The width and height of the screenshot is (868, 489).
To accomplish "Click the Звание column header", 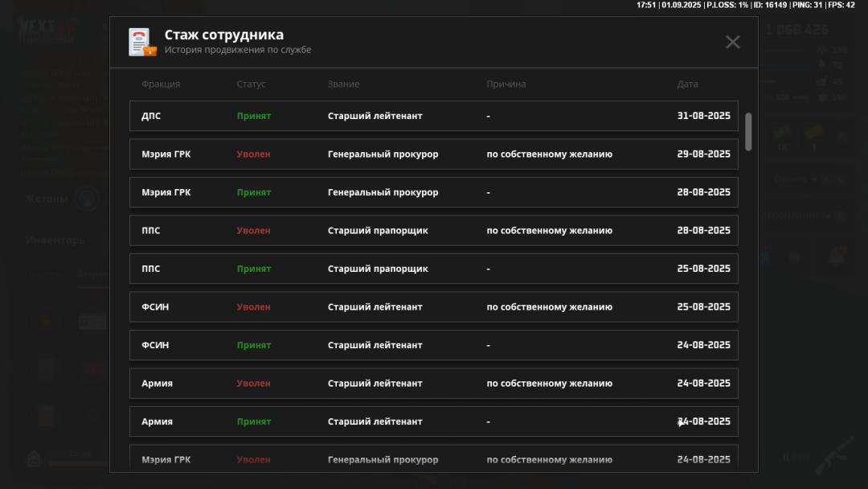I will click(x=343, y=84).
